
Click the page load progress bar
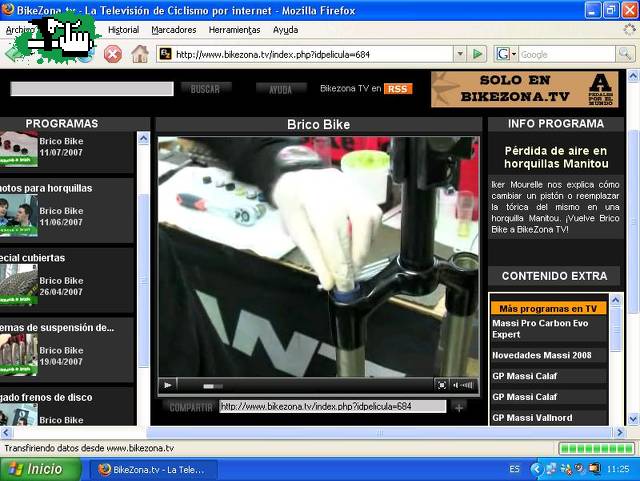[x=597, y=448]
